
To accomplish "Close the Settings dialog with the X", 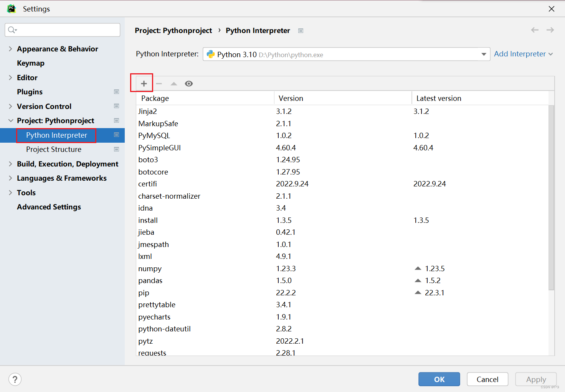I will [x=552, y=9].
